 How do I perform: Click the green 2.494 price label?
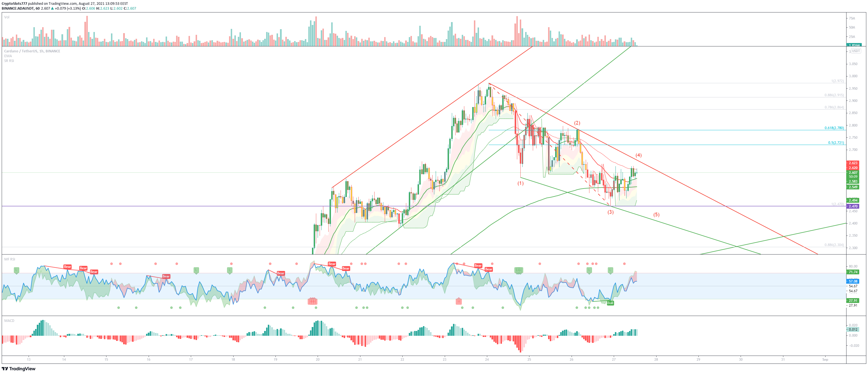[x=853, y=200]
